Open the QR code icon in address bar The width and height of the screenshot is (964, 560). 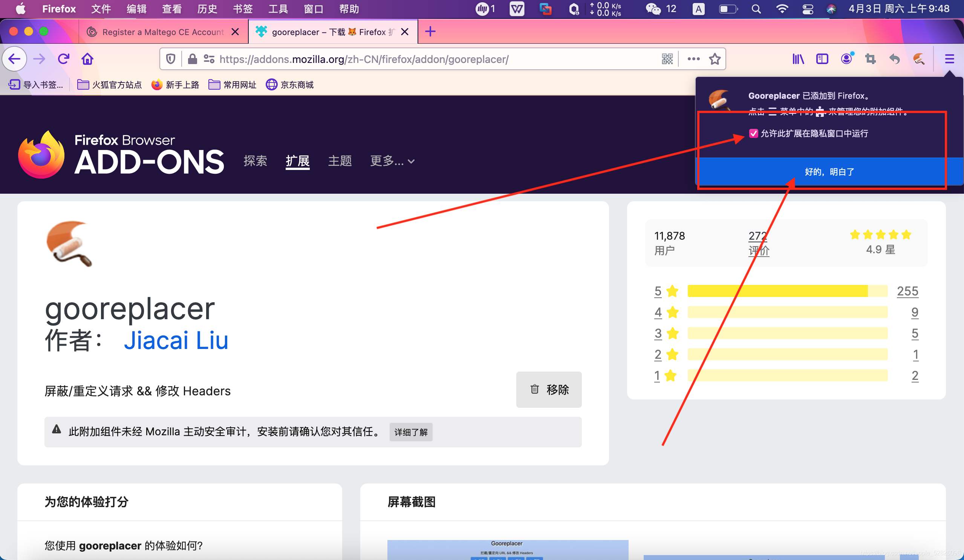[667, 59]
